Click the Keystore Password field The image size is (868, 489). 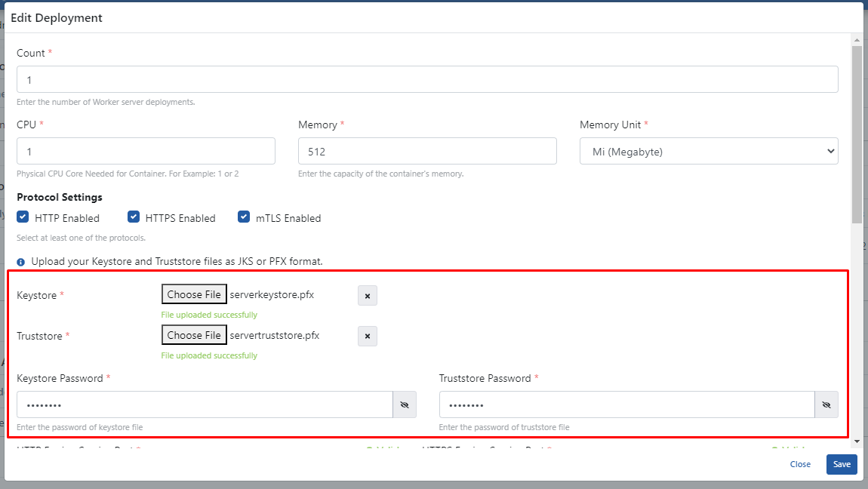point(205,405)
